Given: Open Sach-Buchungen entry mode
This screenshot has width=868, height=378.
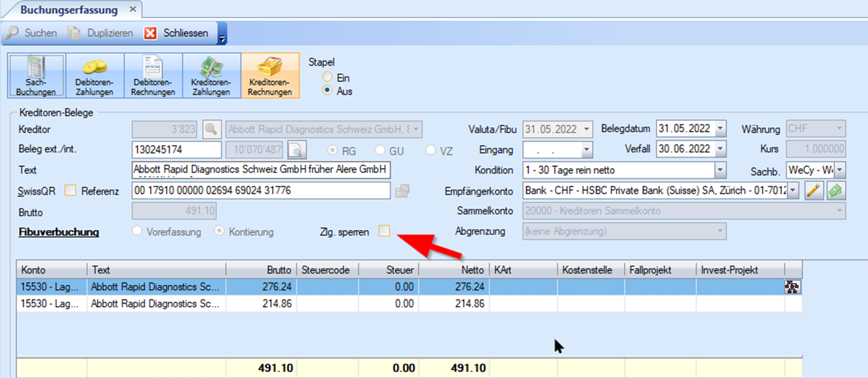Looking at the screenshot, I should pyautogui.click(x=36, y=75).
